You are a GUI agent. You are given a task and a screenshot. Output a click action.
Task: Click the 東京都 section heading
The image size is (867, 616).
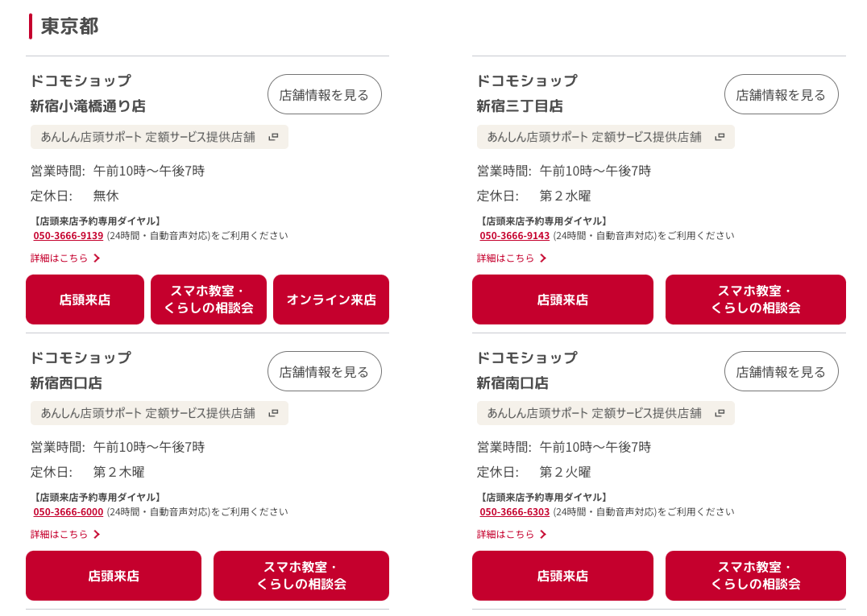pos(68,26)
